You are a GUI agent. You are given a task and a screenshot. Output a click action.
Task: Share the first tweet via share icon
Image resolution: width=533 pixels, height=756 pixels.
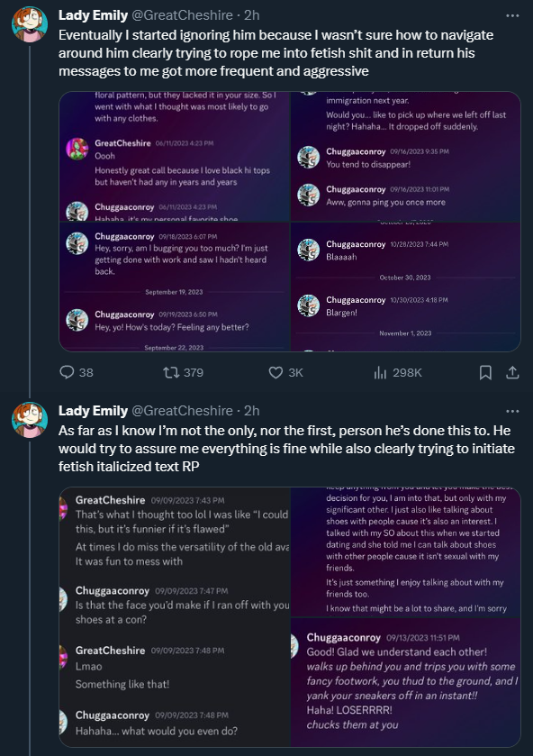(x=512, y=372)
